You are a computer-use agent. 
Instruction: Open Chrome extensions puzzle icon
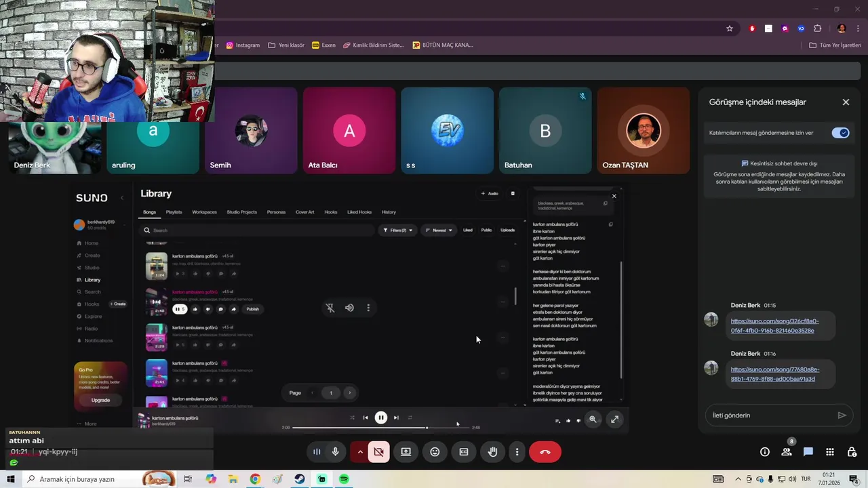pyautogui.click(x=817, y=28)
